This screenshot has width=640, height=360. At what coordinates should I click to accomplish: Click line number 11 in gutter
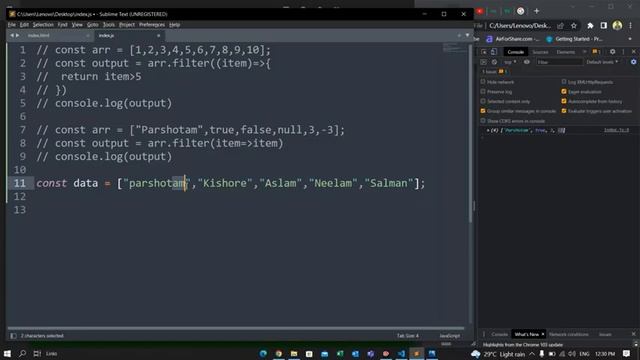tap(20, 183)
